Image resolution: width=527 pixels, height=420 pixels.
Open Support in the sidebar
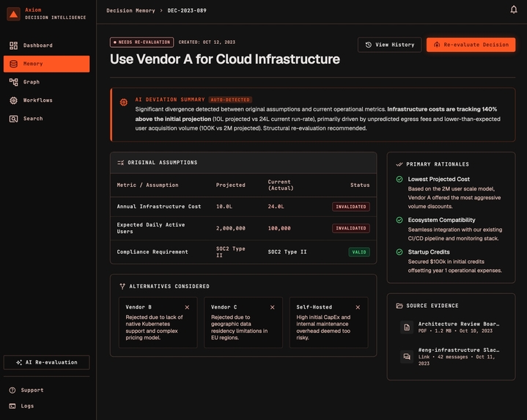pos(46,390)
